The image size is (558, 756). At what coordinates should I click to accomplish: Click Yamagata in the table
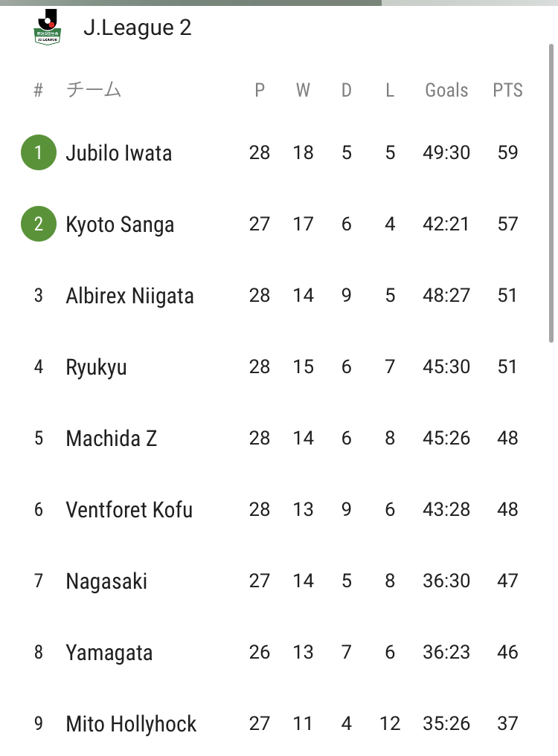pos(109,653)
